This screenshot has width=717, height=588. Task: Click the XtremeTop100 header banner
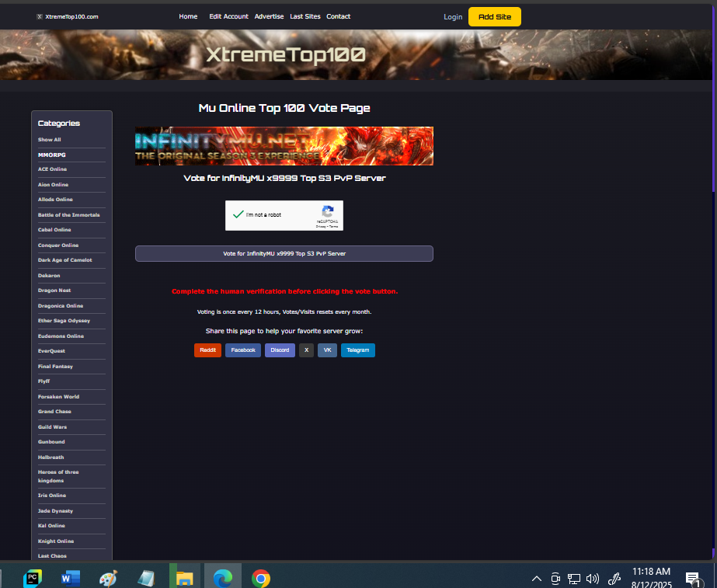tap(357, 55)
